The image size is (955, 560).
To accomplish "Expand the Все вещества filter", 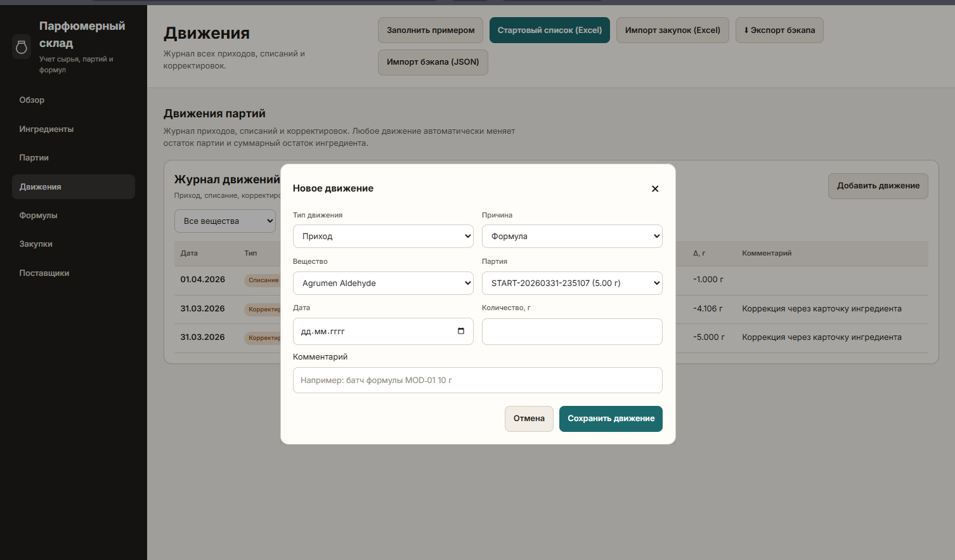I will (225, 221).
